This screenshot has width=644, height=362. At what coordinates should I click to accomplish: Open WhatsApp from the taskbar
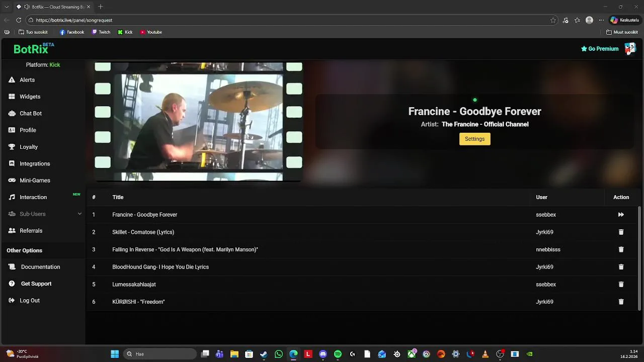coord(279,354)
